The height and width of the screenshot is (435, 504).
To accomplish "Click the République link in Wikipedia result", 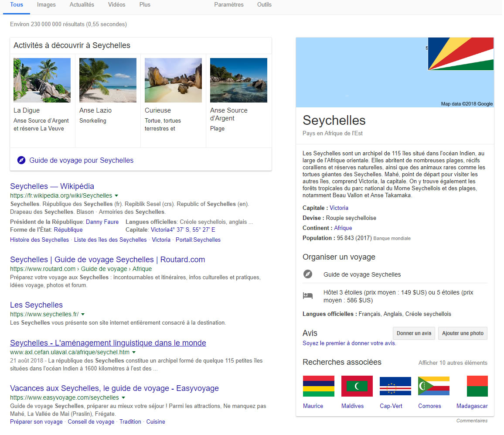I will coord(68,230).
